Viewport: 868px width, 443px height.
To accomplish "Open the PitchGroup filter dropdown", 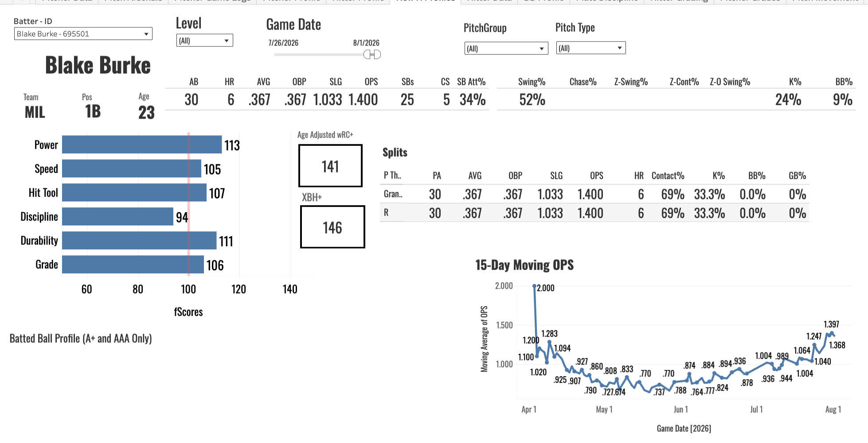I will [506, 48].
